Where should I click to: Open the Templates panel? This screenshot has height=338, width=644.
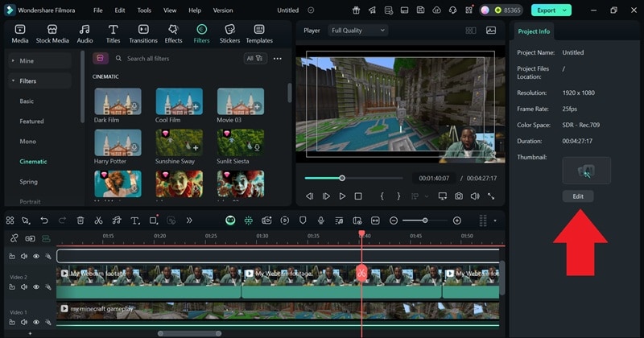coord(259,34)
